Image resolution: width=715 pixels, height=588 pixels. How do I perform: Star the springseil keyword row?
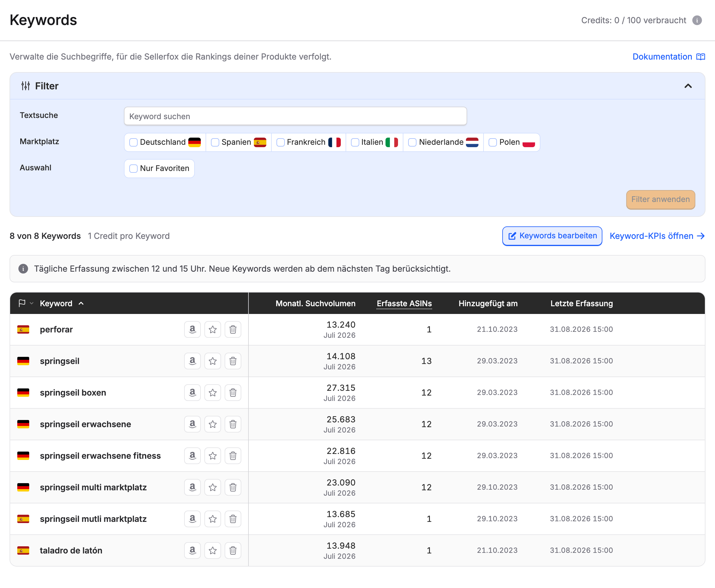pyautogui.click(x=213, y=361)
